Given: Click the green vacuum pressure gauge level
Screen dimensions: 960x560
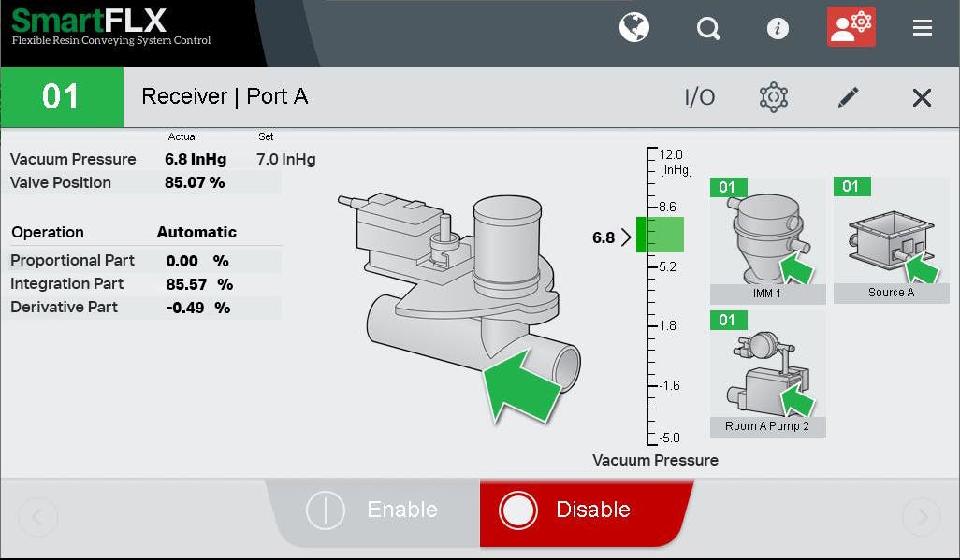Looking at the screenshot, I should (661, 236).
